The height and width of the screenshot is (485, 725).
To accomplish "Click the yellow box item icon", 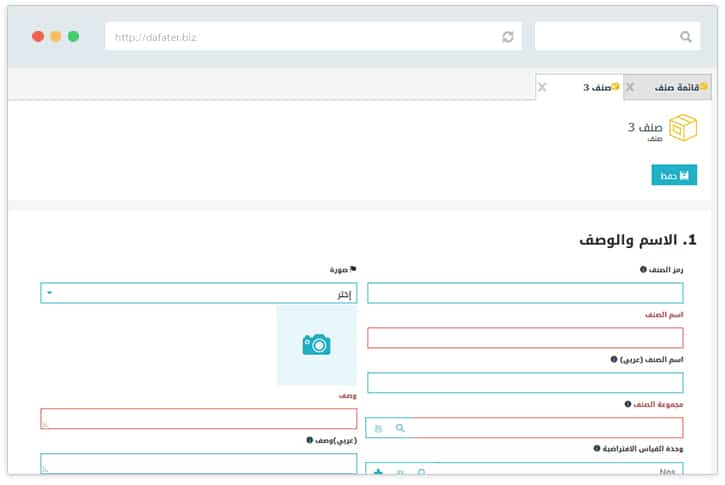I will pyautogui.click(x=683, y=128).
